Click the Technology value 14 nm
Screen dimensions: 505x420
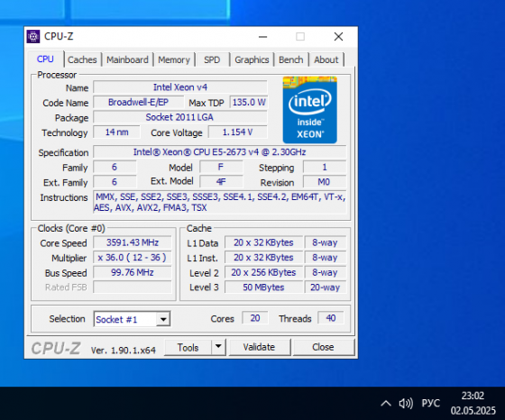pos(116,132)
